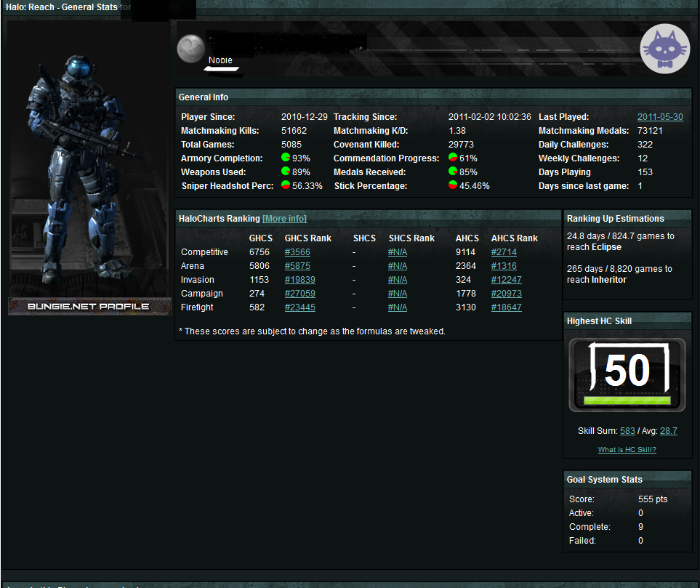Select the Daily Challenges value 322
This screenshot has height=588, width=700.
coord(645,144)
